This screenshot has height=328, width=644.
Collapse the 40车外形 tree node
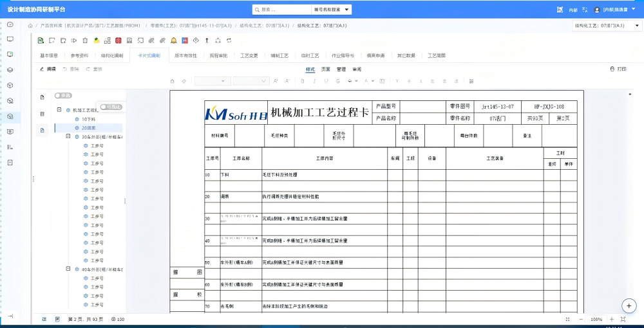tap(68, 269)
